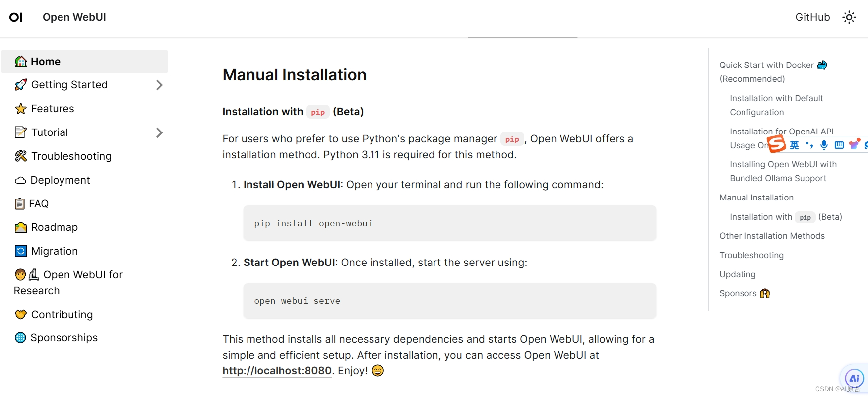Click the rocket icon for Getting Started
This screenshot has height=397, width=868.
(x=21, y=85)
